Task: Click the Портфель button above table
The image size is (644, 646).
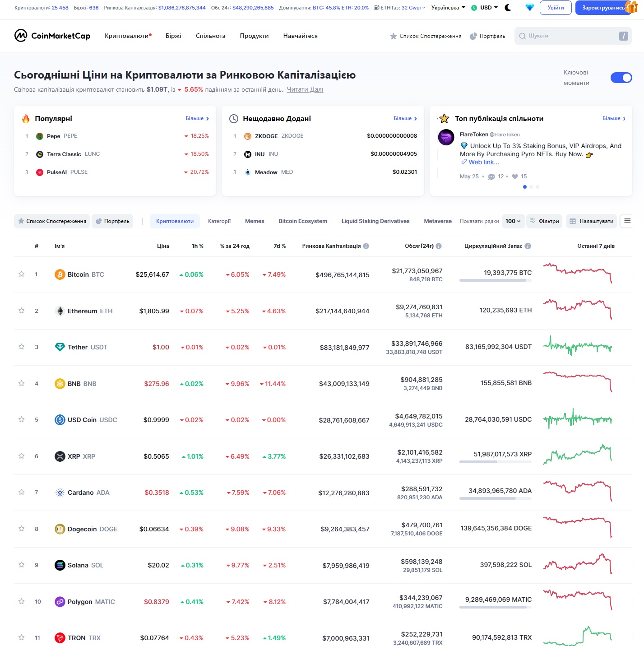Action: coord(112,221)
